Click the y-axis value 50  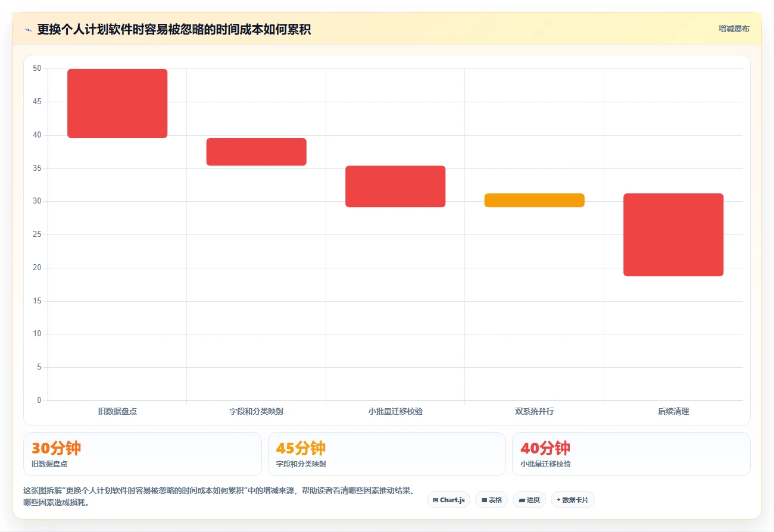tap(37, 68)
